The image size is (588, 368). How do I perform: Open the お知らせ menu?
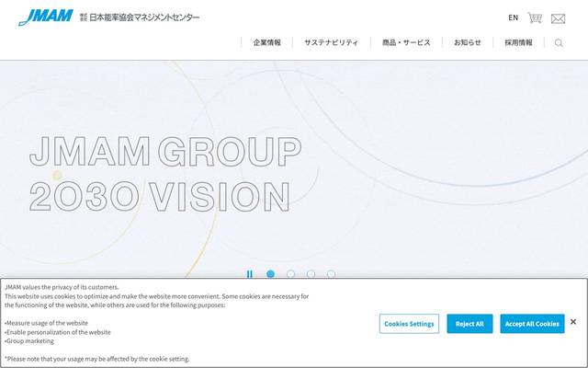pos(468,42)
